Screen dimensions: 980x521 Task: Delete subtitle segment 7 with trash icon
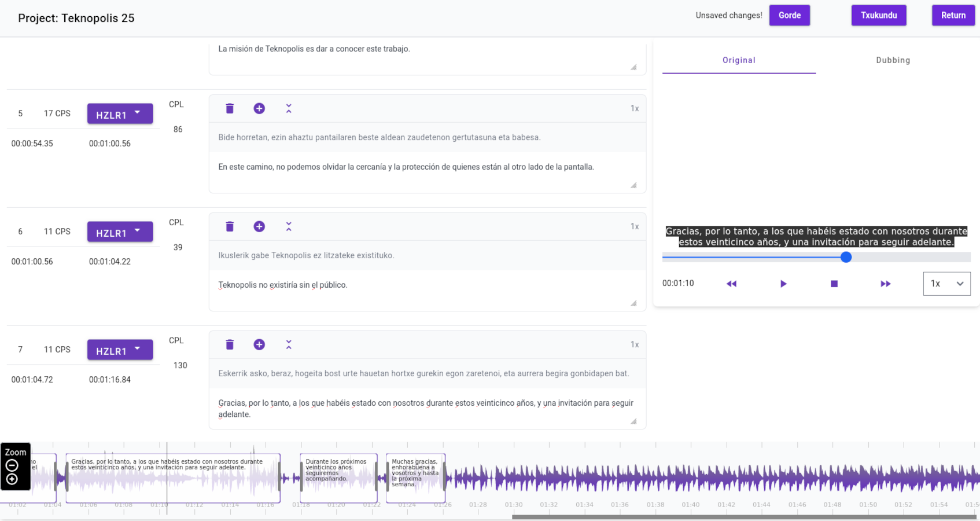point(230,345)
